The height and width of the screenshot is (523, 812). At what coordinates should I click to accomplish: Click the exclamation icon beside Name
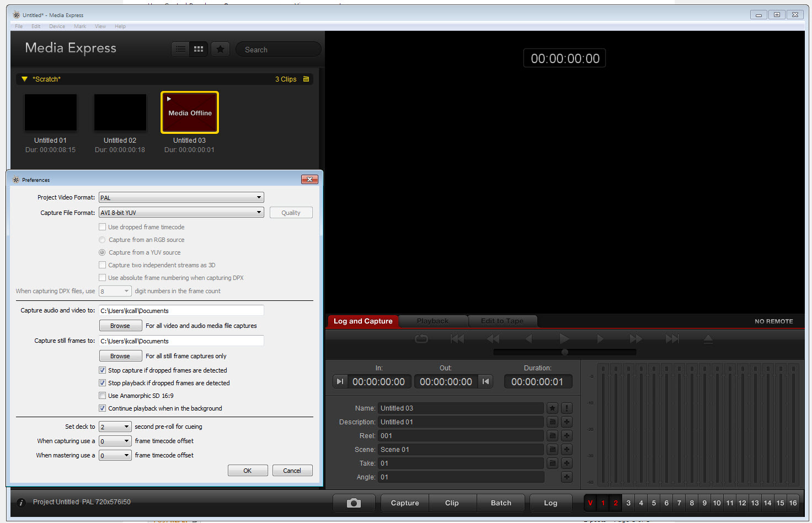[x=567, y=408]
